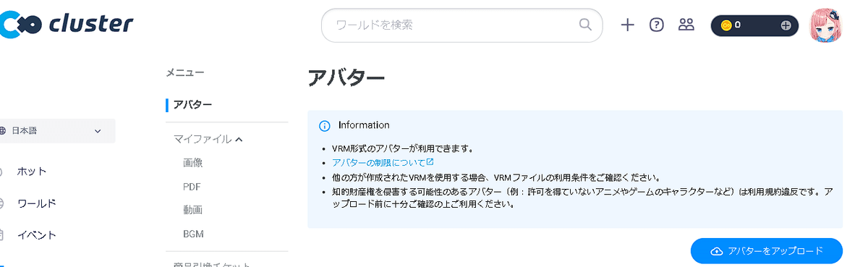Select アバター in the menu
The image size is (868, 267).
tap(192, 105)
